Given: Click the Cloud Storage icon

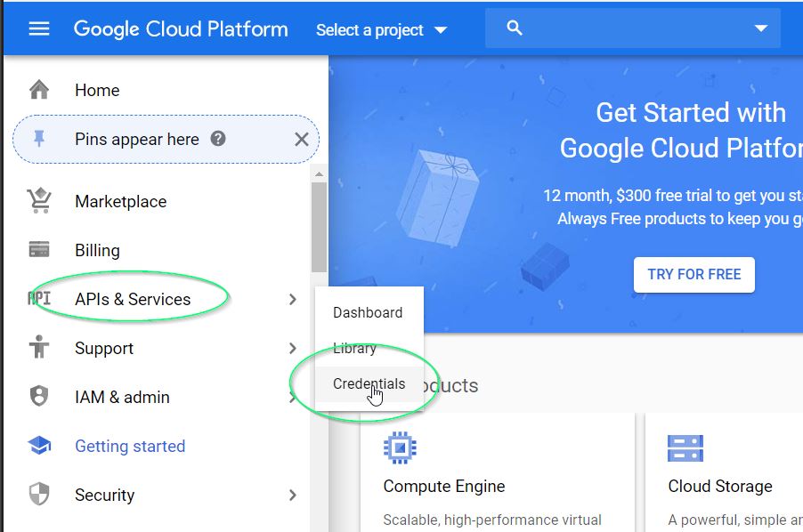Looking at the screenshot, I should [x=685, y=448].
